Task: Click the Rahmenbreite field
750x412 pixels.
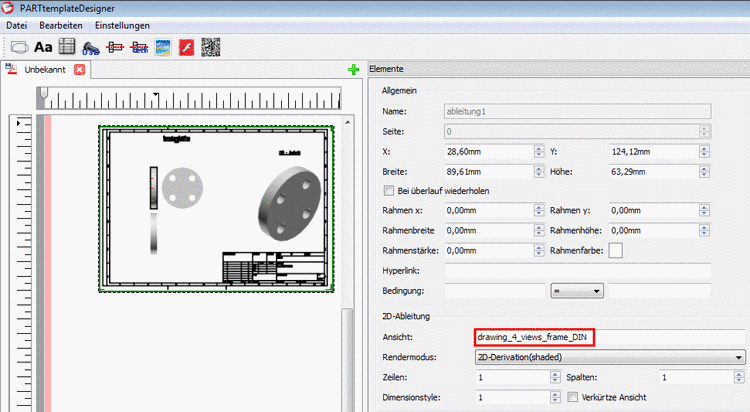Action: (489, 230)
